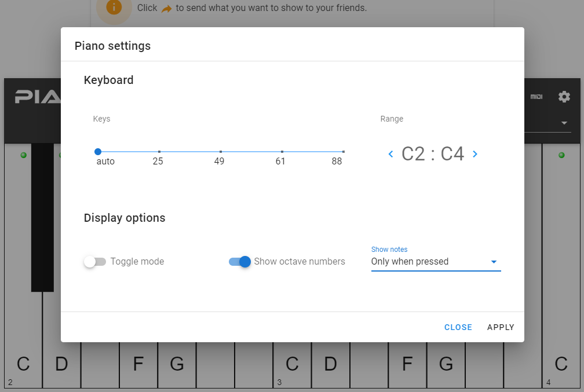Set keys slider to 61
This screenshot has height=392, width=584.
click(x=282, y=152)
